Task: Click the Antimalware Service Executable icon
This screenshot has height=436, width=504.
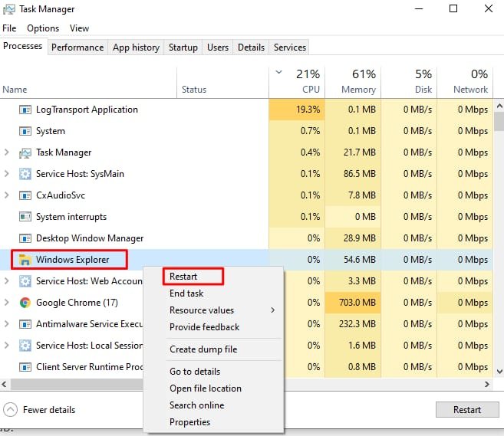Action: point(25,324)
